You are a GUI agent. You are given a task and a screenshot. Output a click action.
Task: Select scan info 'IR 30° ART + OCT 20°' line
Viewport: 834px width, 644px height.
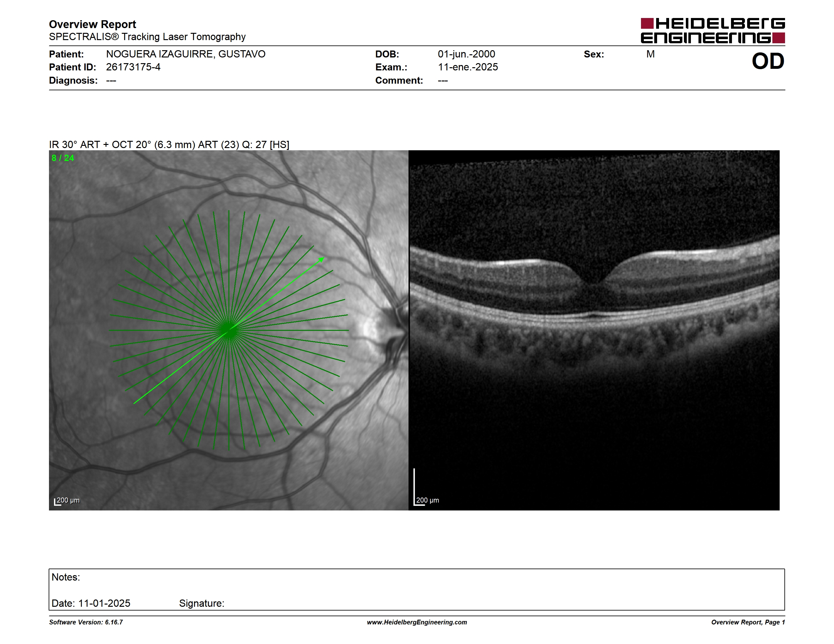coord(169,145)
